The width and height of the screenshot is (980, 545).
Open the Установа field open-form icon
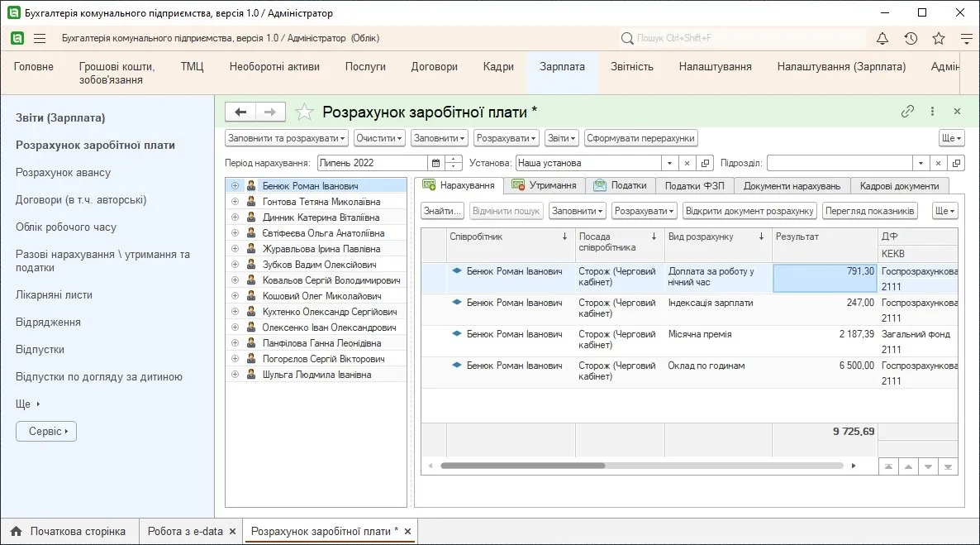click(705, 163)
